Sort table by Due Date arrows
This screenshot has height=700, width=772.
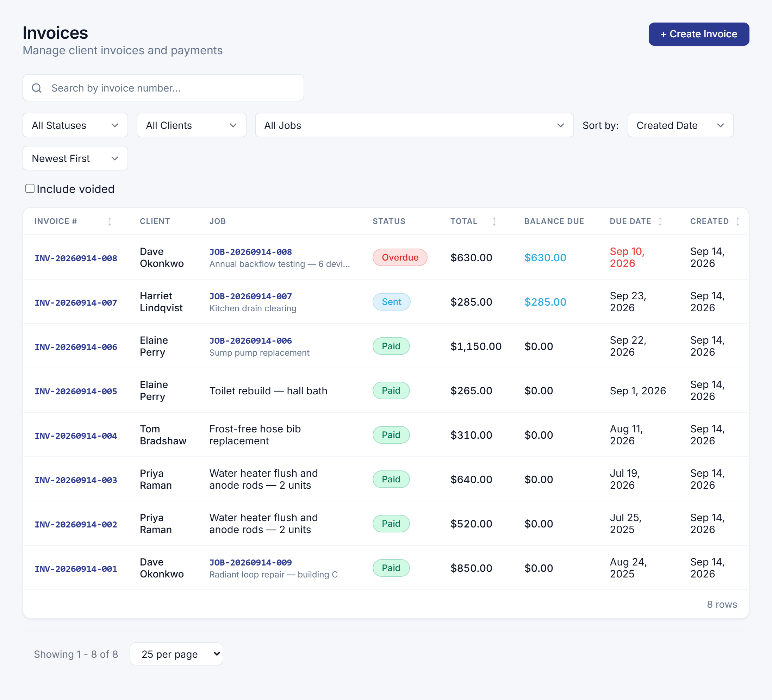(660, 221)
